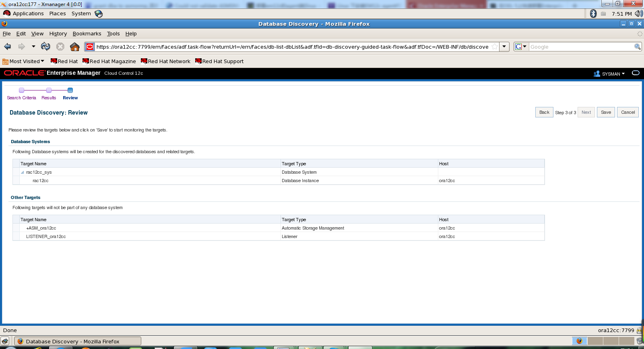Bookmark this page with the star icon

[x=495, y=47]
